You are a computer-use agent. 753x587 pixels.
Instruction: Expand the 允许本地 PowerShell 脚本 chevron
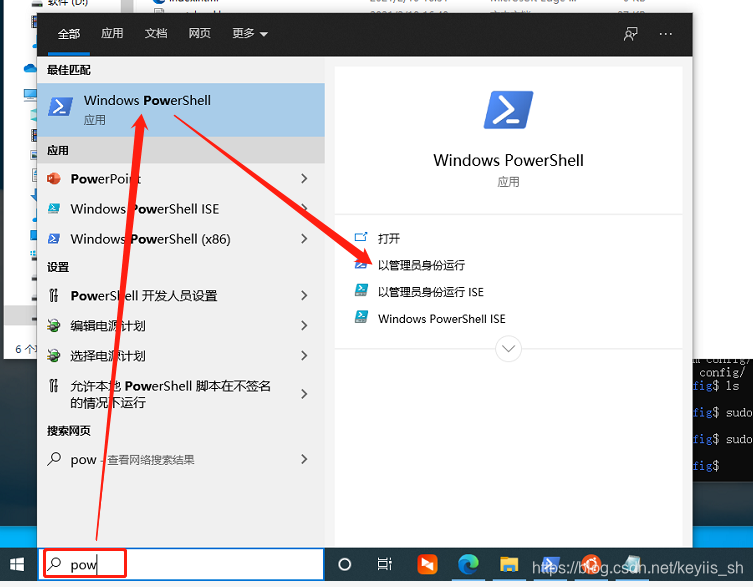[304, 394]
